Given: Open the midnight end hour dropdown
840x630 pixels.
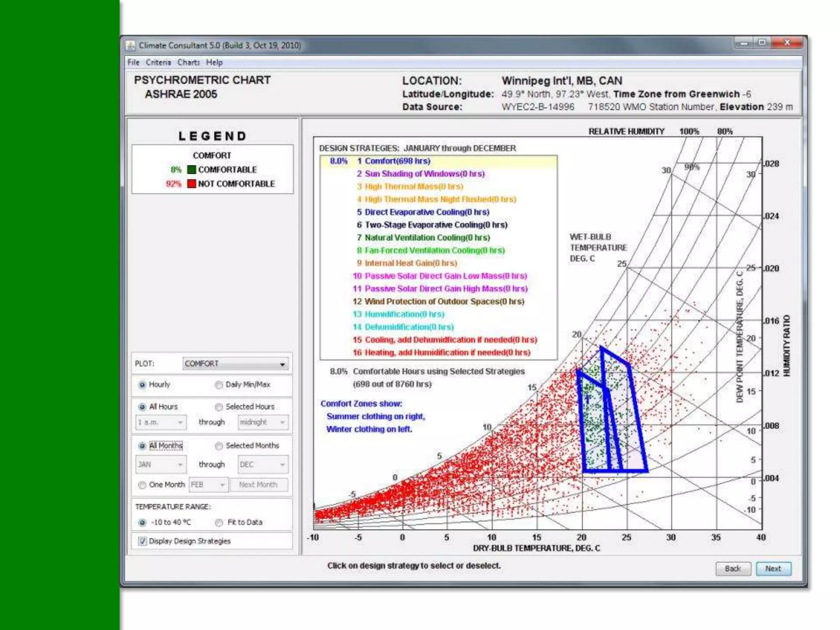Looking at the screenshot, I should 263,422.
